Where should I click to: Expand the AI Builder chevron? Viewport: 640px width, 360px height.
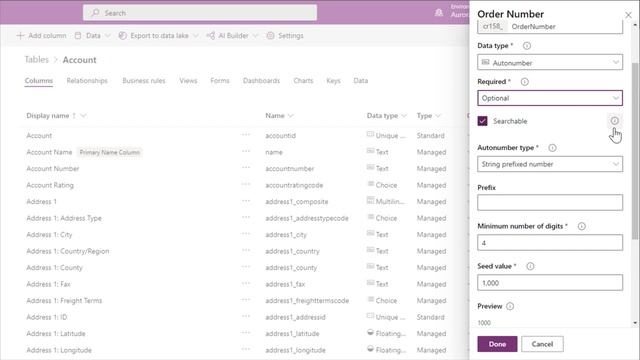point(255,36)
